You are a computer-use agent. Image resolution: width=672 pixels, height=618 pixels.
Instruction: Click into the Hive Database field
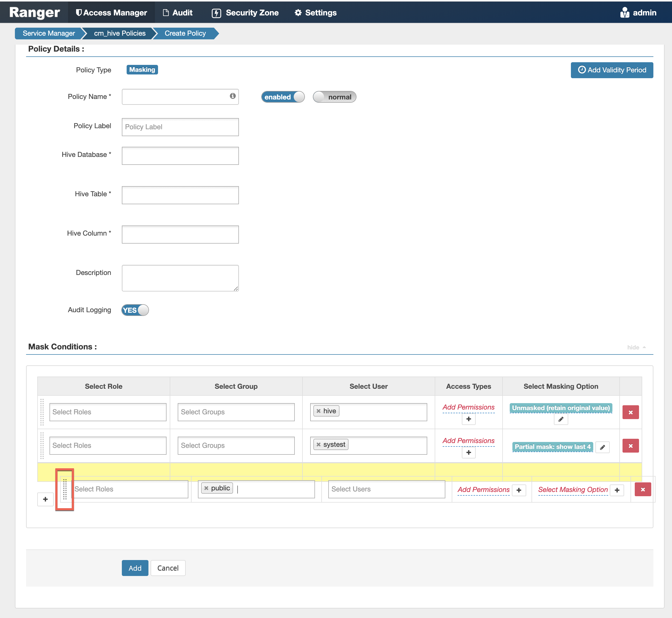[180, 156]
